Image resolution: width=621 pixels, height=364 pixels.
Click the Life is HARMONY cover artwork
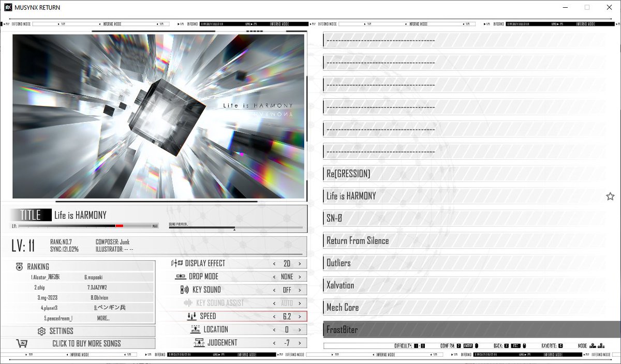pos(158,116)
